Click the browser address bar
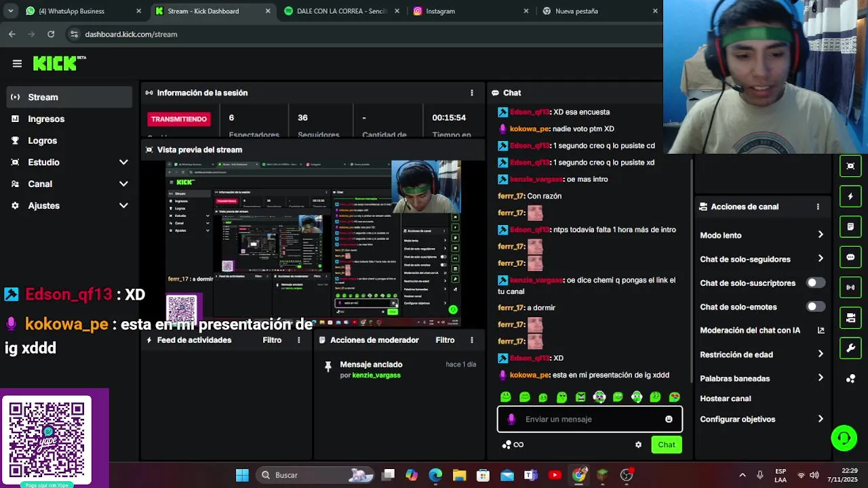This screenshot has height=488, width=868. click(366, 34)
